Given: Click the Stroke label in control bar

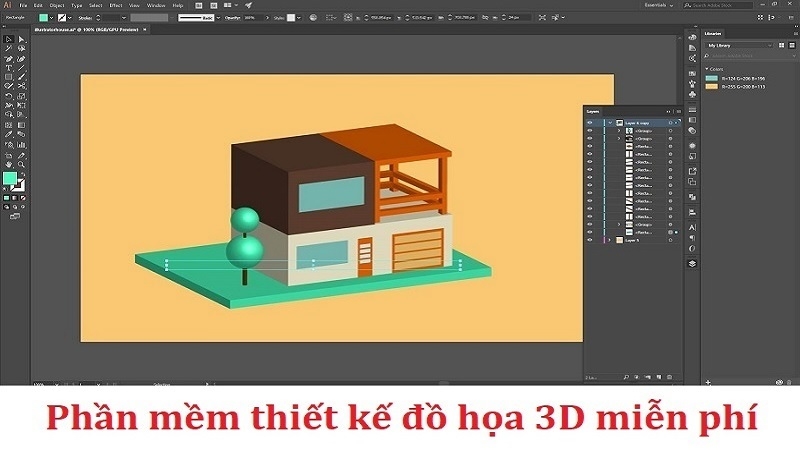Looking at the screenshot, I should (x=83, y=18).
